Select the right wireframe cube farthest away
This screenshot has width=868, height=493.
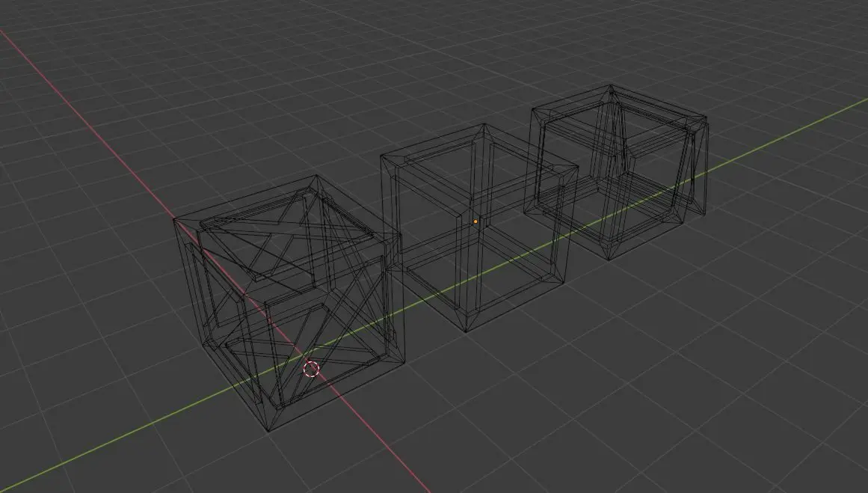(615, 172)
